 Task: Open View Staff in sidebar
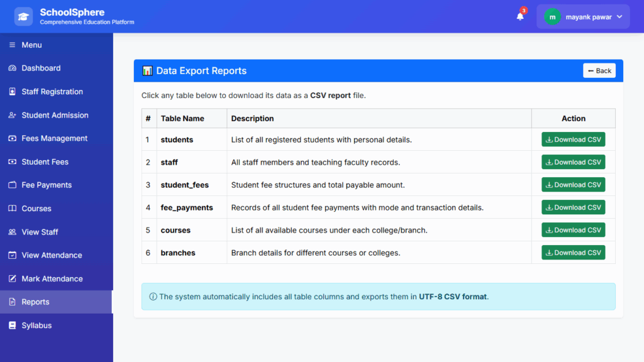[40, 232]
